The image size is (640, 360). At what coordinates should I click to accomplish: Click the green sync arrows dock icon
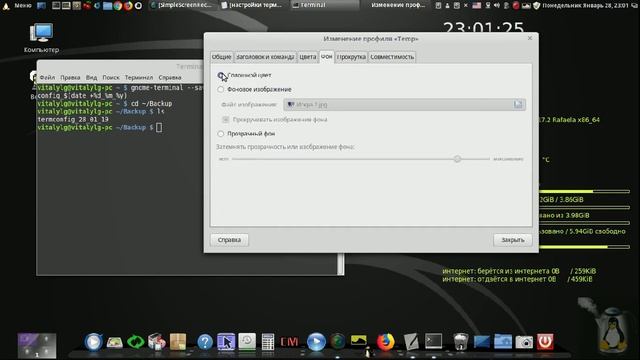point(136,342)
